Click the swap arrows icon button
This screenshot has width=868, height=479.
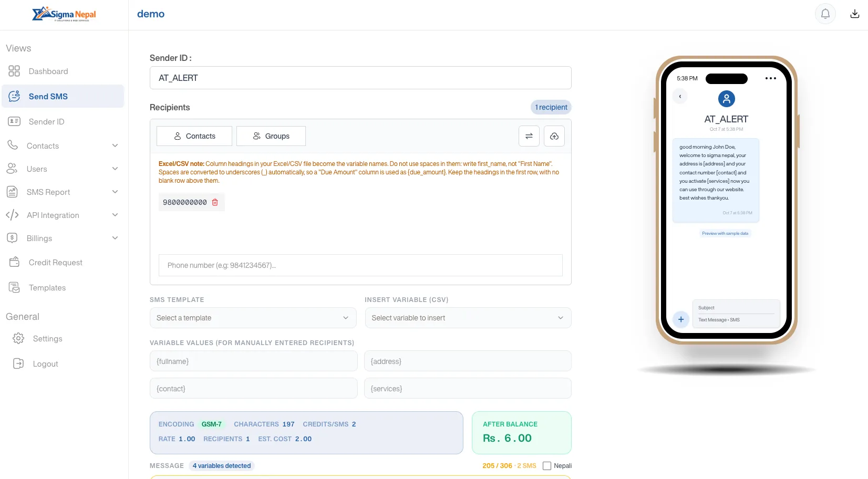tap(529, 136)
